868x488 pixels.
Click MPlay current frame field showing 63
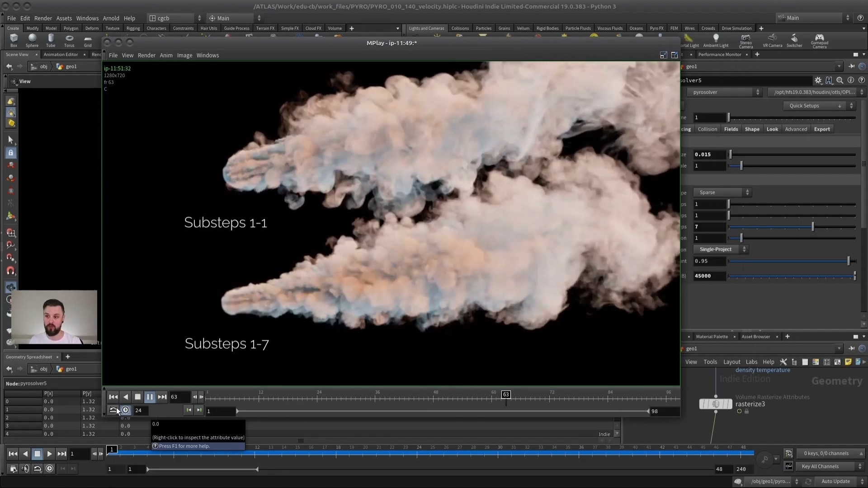(179, 397)
